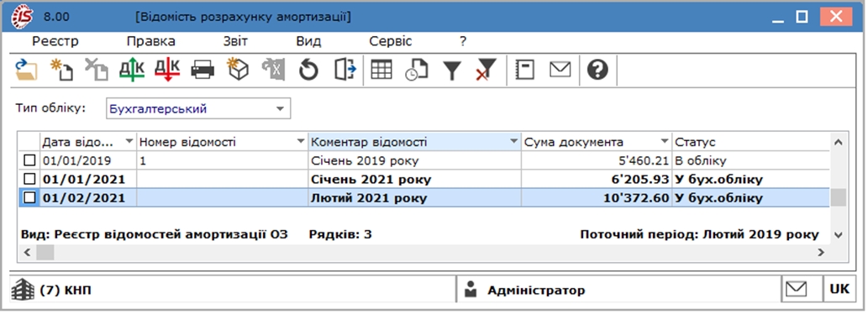The width and height of the screenshot is (868, 314).
Task: Click the envelope icon in toolbar
Action: [560, 70]
